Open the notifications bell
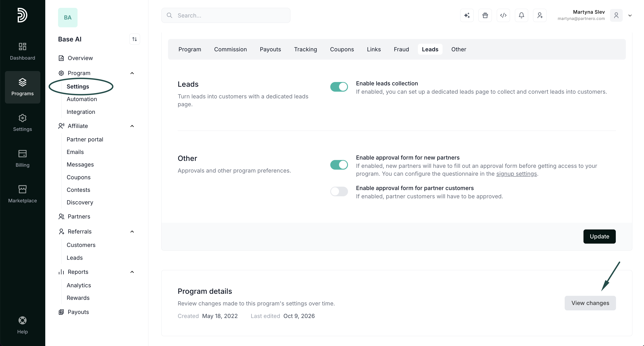The height and width of the screenshot is (346, 644). tap(521, 15)
